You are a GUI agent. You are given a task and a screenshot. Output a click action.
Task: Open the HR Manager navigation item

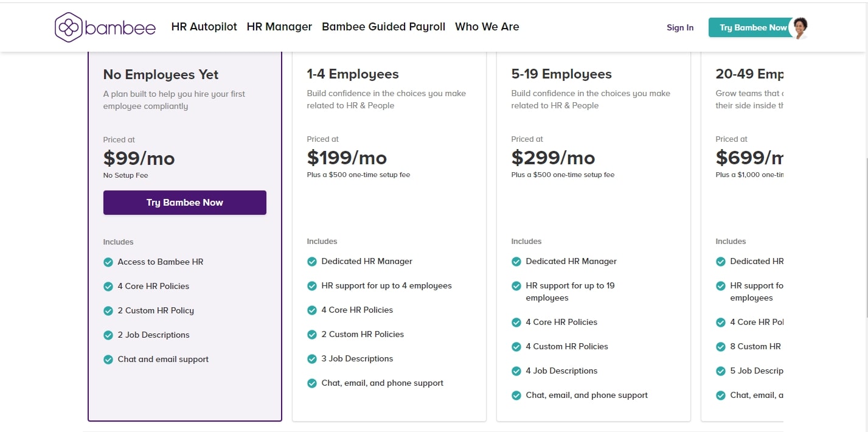[279, 27]
